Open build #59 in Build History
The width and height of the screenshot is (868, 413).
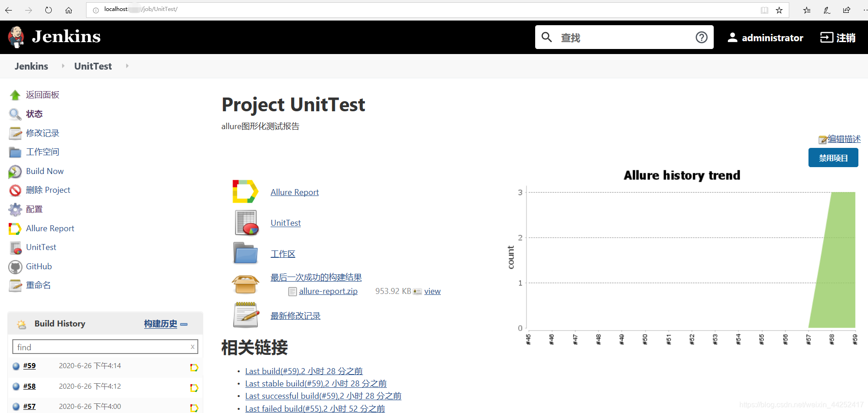pos(29,366)
